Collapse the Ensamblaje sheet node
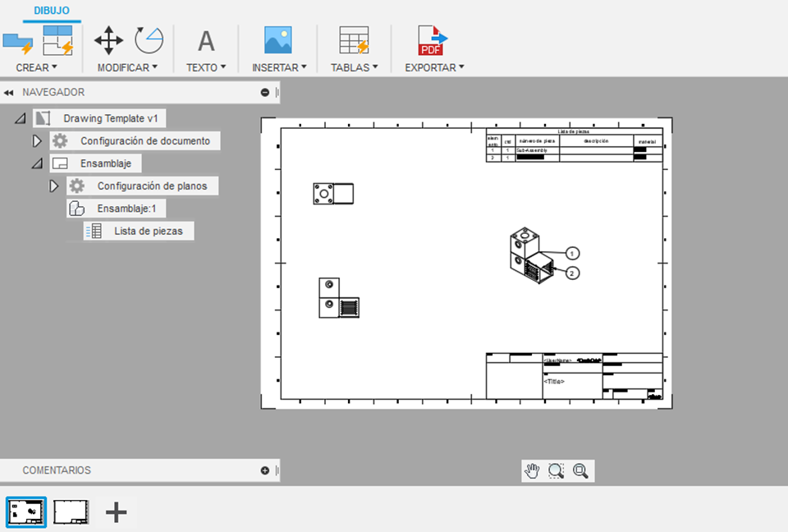 37,163
